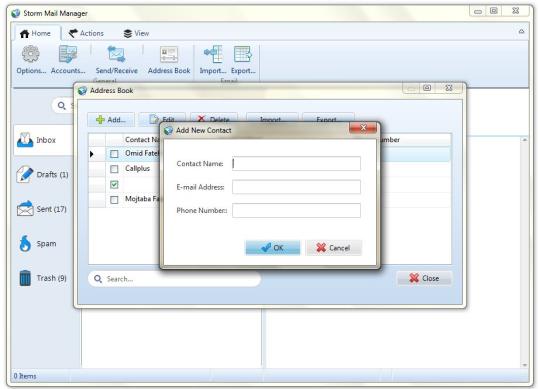Open the Spam folder
540x389 pixels.
coord(38,243)
